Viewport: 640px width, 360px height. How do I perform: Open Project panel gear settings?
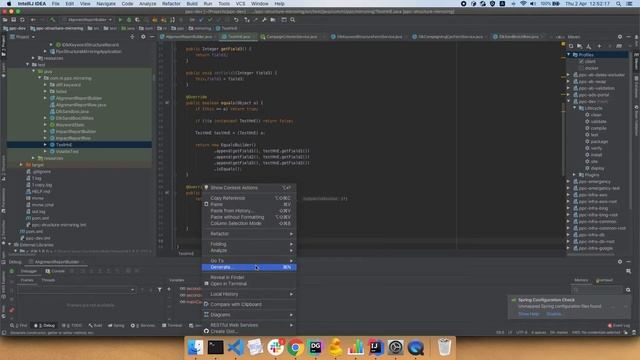(143, 37)
